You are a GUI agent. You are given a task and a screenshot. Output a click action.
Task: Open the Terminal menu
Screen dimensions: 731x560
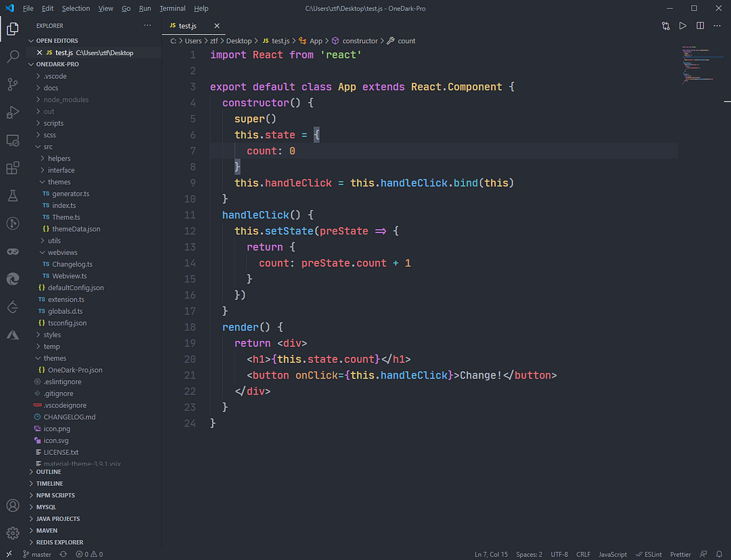[x=172, y=8]
